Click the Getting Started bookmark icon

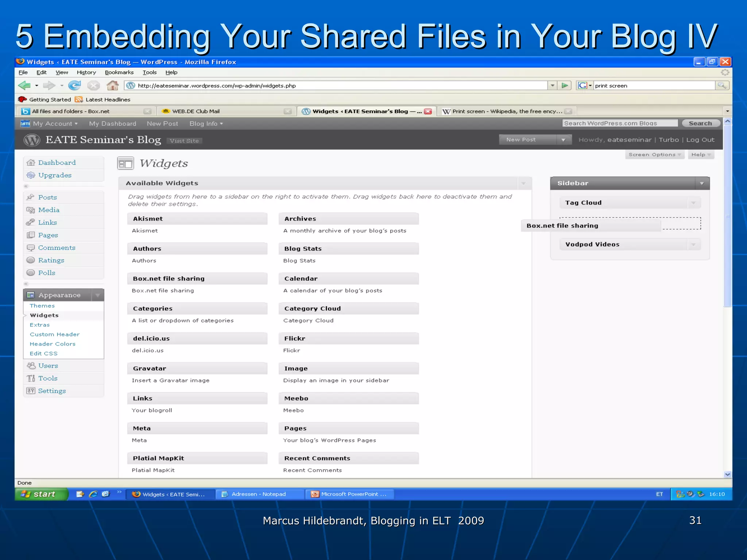click(x=22, y=100)
